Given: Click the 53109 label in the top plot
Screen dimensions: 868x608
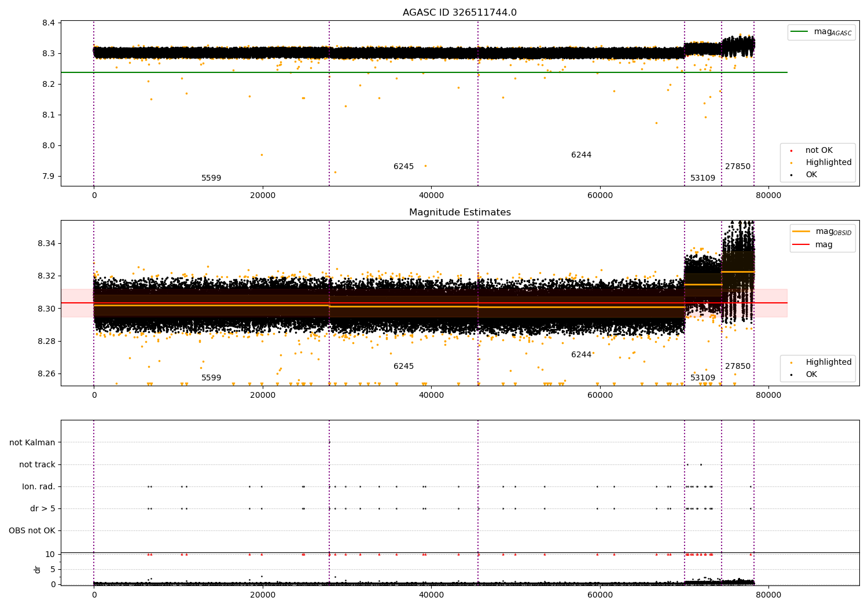Looking at the screenshot, I should pos(703,178).
